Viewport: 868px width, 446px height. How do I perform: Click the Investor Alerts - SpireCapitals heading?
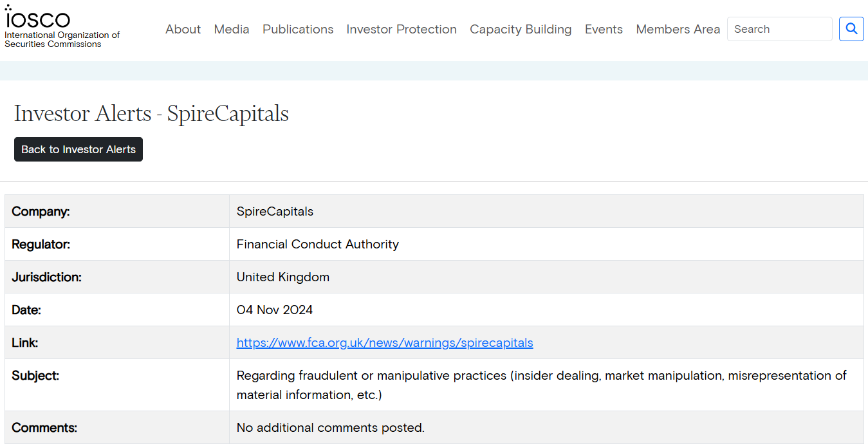pyautogui.click(x=151, y=114)
